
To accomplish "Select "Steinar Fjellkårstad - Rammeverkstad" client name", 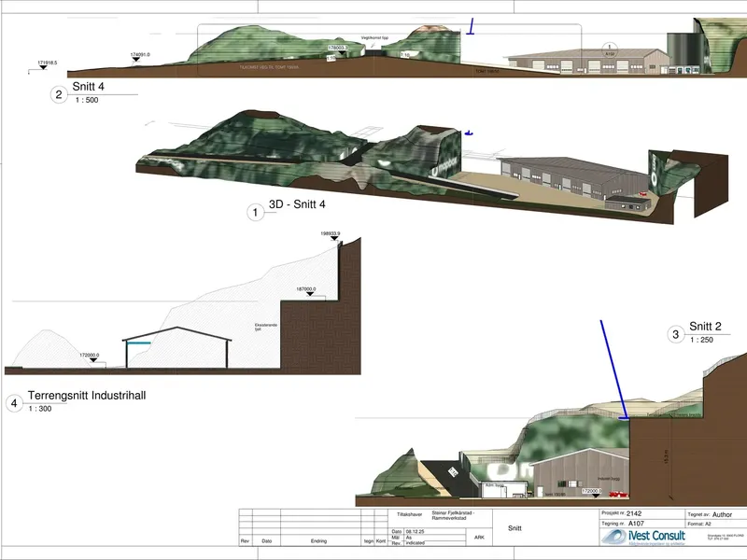I will (453, 515).
